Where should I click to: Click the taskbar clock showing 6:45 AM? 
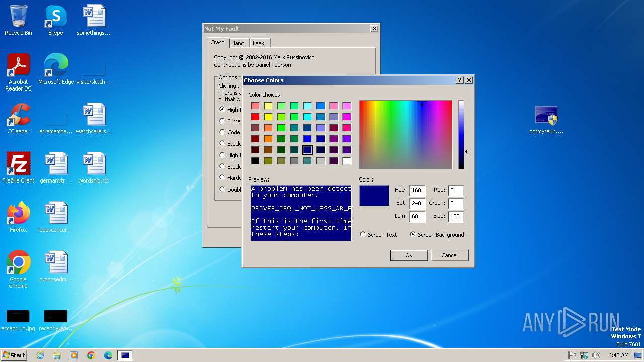click(x=618, y=355)
